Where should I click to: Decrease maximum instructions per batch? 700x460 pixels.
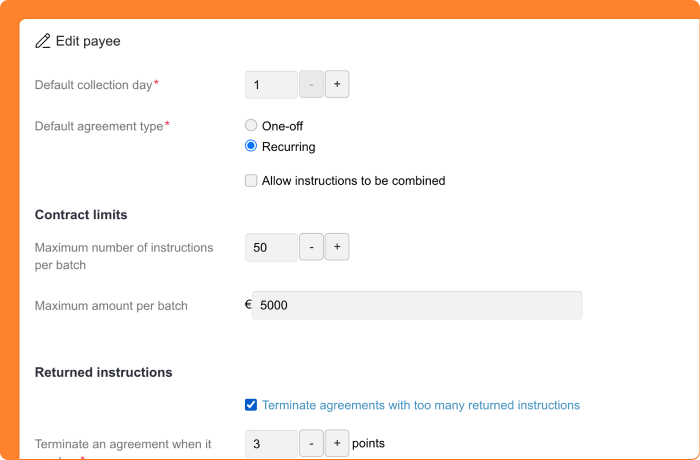pyautogui.click(x=311, y=247)
